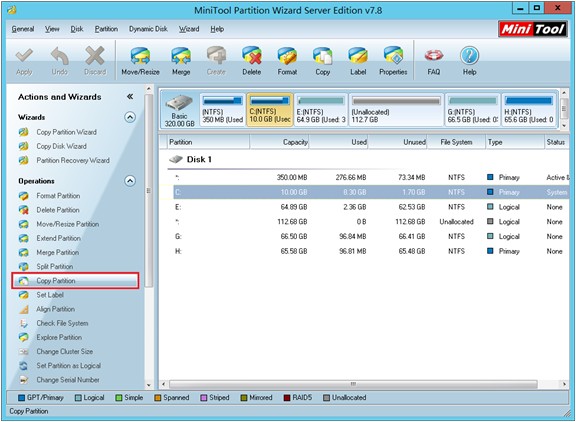Select E:(NTFS) 64.9 GB block in disk map
This screenshot has width=576, height=422.
[x=321, y=110]
